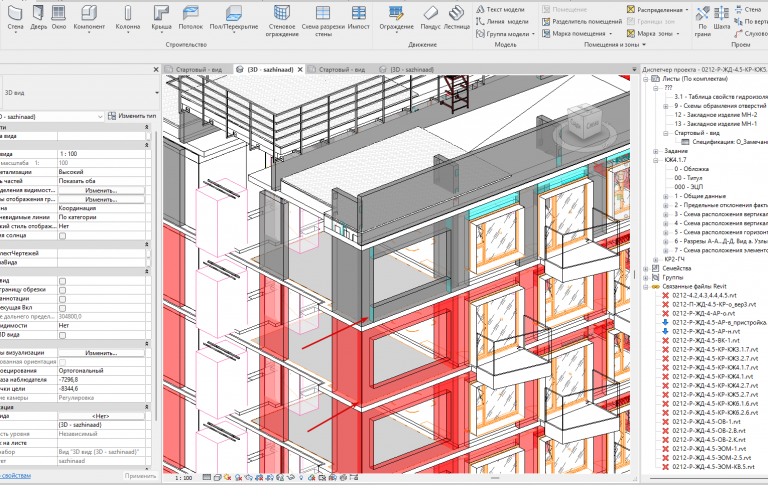Expand the Семейства tree node
Image resolution: width=768 pixels, height=485 pixels.
tap(646, 268)
